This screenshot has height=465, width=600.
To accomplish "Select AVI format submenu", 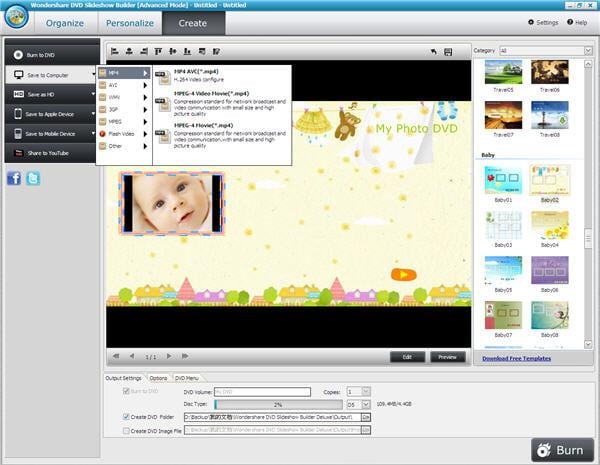I will pyautogui.click(x=124, y=85).
